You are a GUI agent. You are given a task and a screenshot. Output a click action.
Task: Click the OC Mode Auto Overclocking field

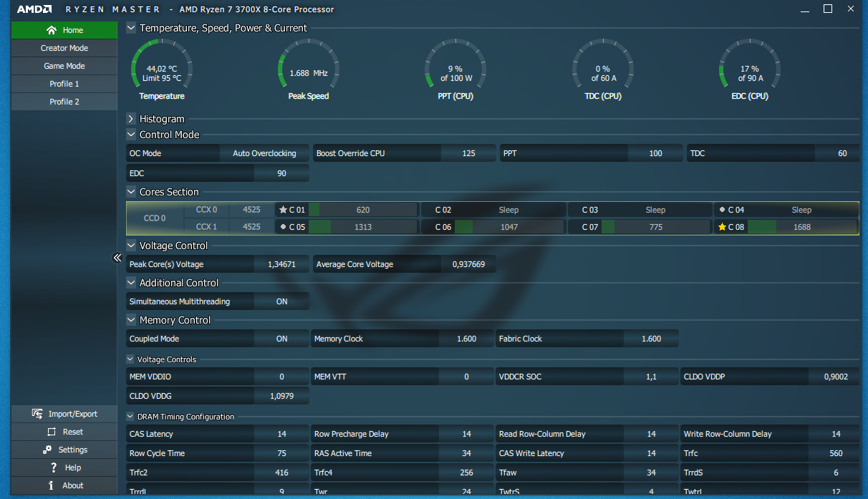click(x=264, y=153)
